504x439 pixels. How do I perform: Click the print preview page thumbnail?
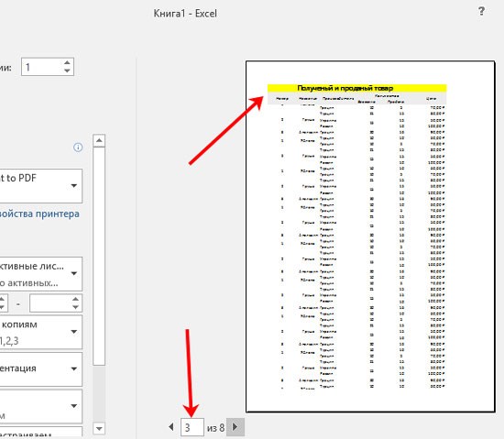(x=370, y=236)
